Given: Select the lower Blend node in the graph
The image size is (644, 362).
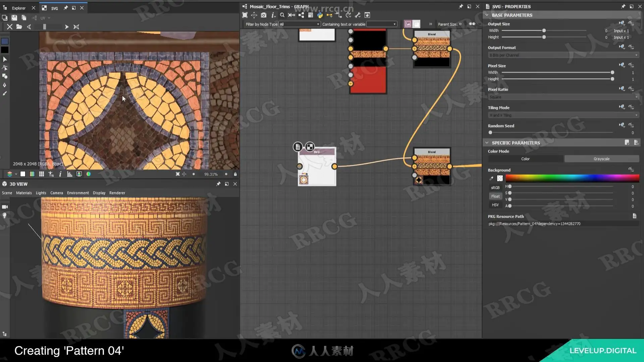Looking at the screenshot, I should click(432, 167).
